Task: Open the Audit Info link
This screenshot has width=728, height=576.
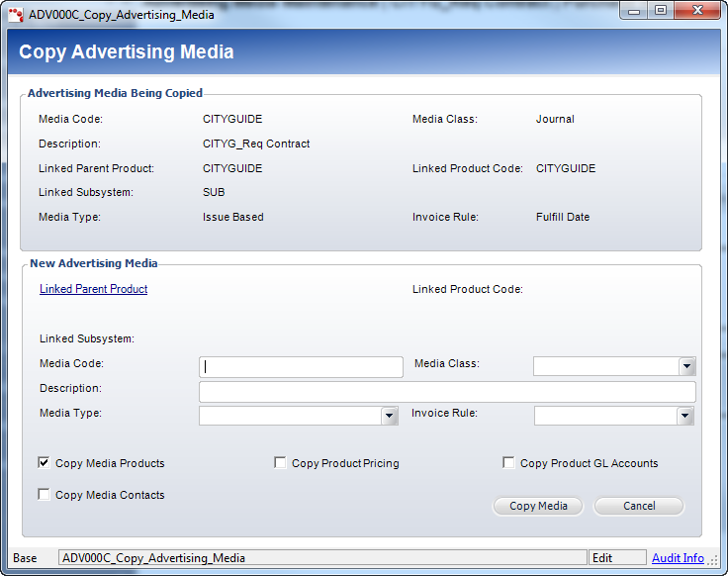Action: coord(678,558)
